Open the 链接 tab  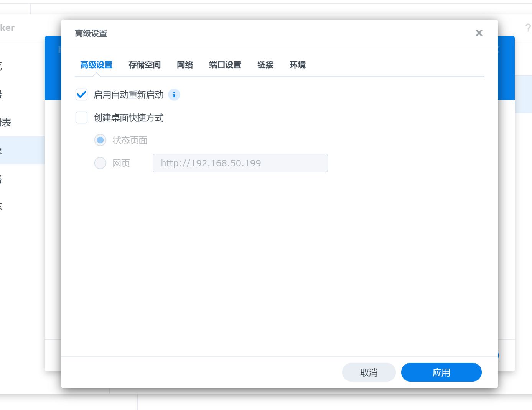tap(265, 65)
